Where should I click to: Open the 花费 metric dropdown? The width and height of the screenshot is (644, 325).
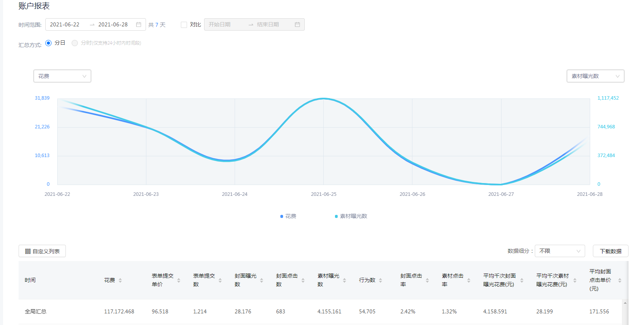pyautogui.click(x=62, y=76)
